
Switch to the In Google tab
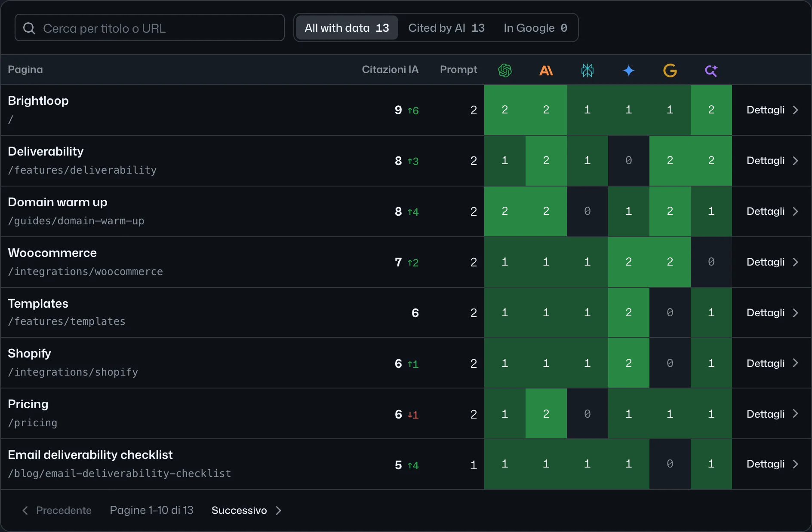coord(535,28)
